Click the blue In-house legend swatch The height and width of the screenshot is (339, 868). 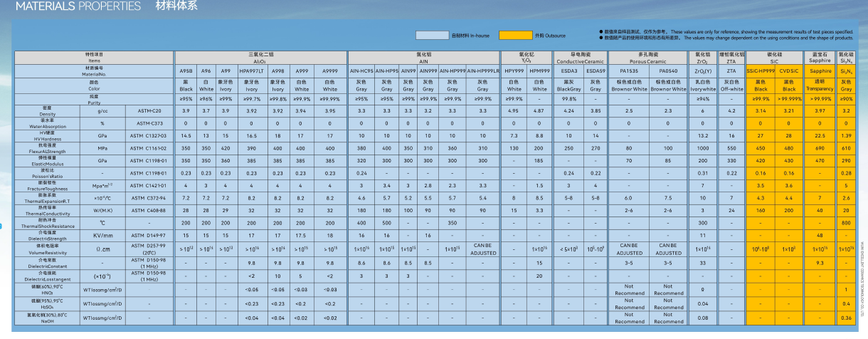point(433,35)
